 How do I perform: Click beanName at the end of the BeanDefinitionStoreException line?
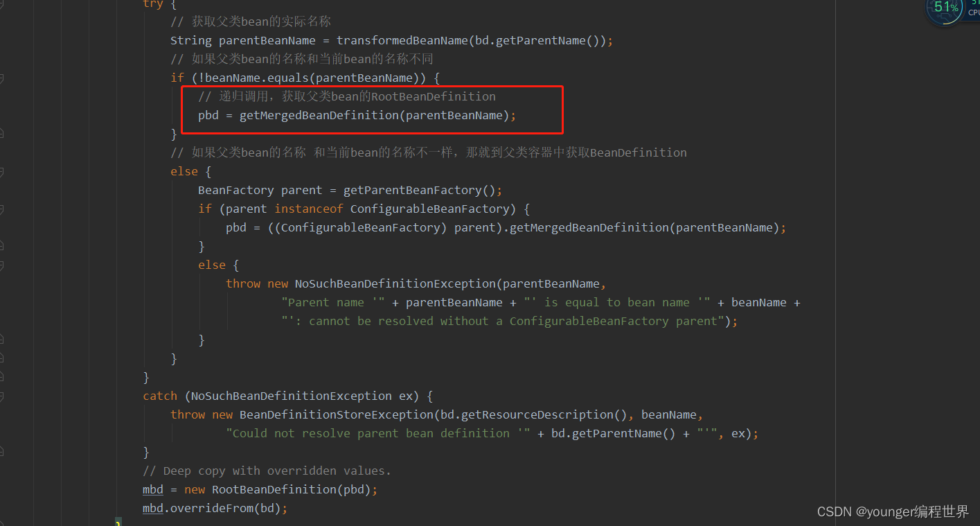[669, 414]
